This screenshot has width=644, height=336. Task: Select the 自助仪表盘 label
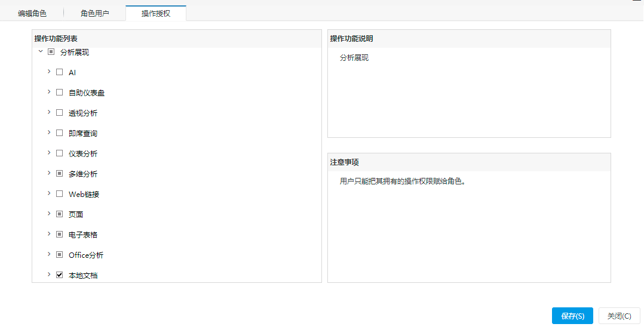(87, 93)
